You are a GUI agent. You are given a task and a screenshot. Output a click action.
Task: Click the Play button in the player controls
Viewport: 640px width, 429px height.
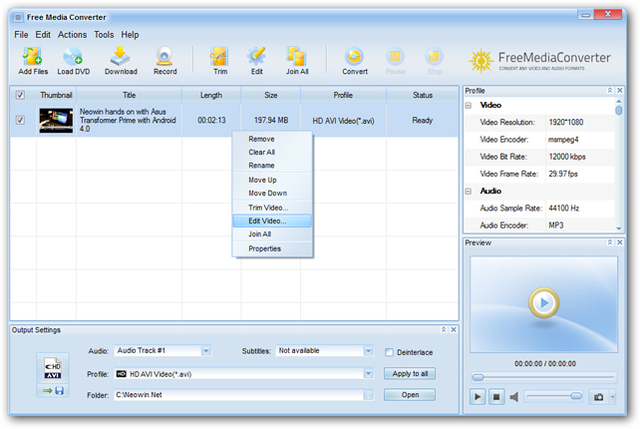[478, 396]
